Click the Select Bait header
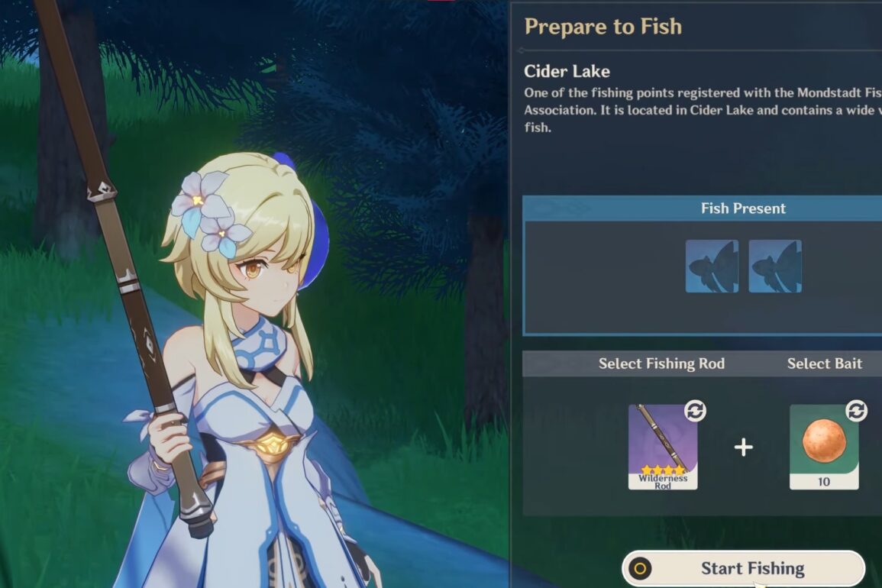Screen dimensions: 882x588 825,363
